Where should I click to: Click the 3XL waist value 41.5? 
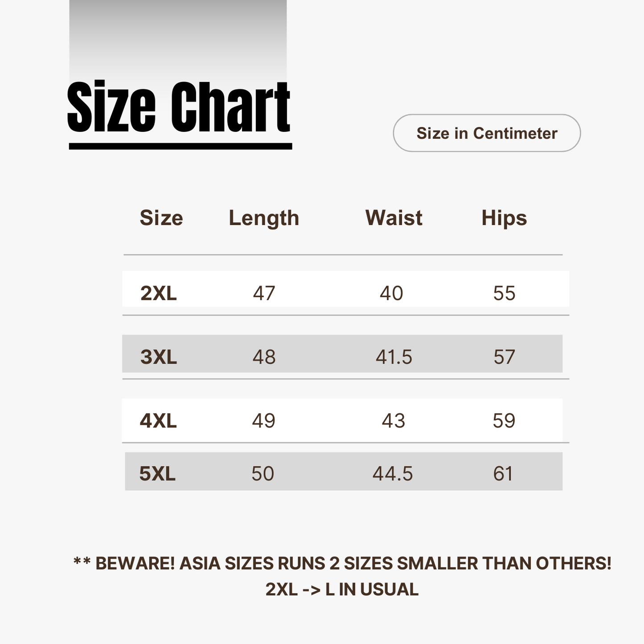(394, 357)
